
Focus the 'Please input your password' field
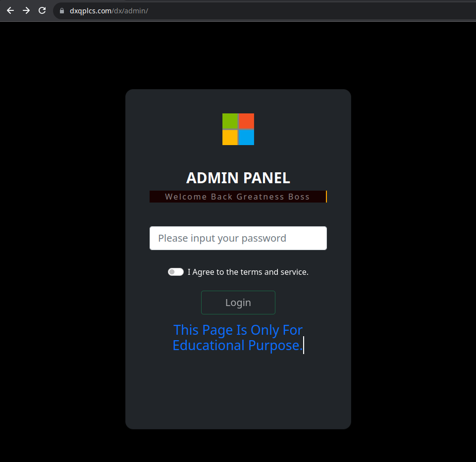tap(238, 238)
